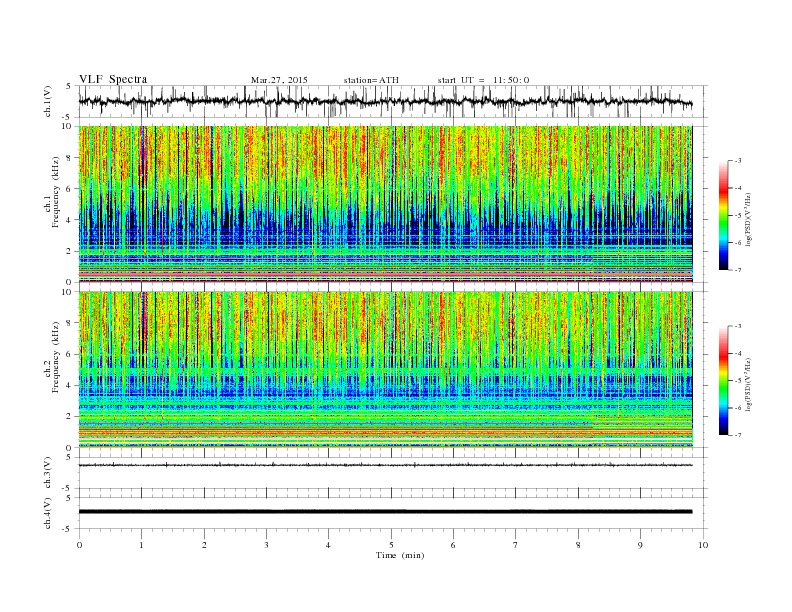The width and height of the screenshot is (792, 612).
Task: Click the "ch.4(V)" axis label
Action: pos(48,513)
